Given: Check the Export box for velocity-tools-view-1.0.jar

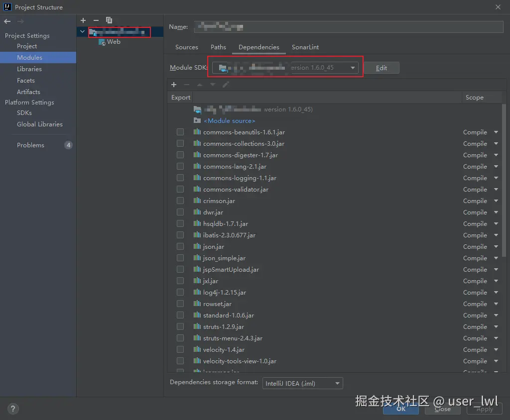Looking at the screenshot, I should (180, 361).
